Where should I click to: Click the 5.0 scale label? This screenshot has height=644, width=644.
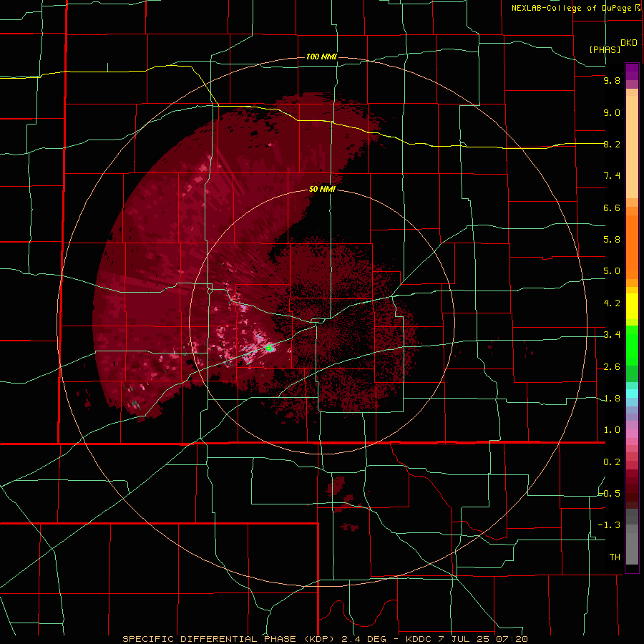[612, 271]
